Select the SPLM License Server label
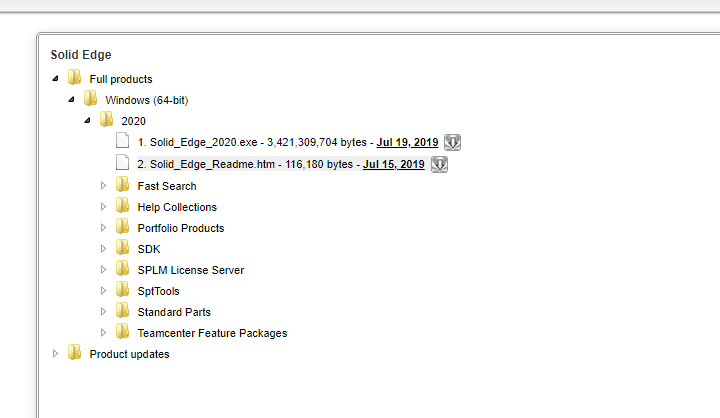 pos(191,270)
